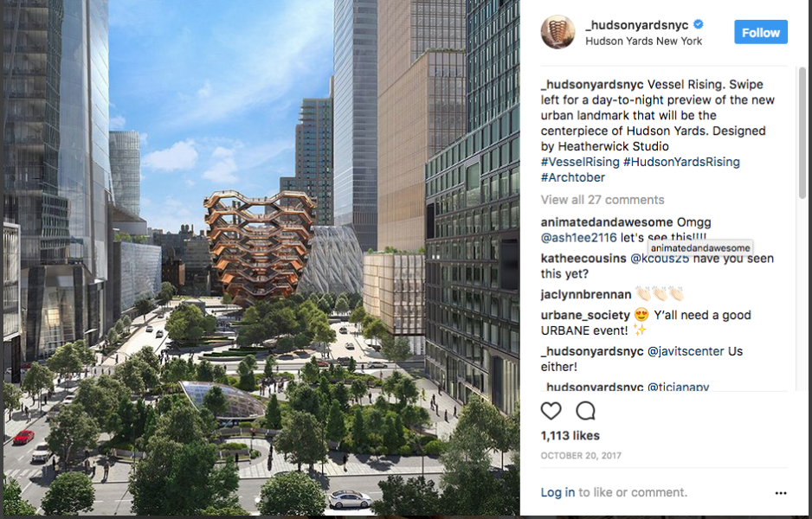Open the Hudson Yards New York location
Image resolution: width=812 pixels, height=519 pixels.
coord(644,42)
